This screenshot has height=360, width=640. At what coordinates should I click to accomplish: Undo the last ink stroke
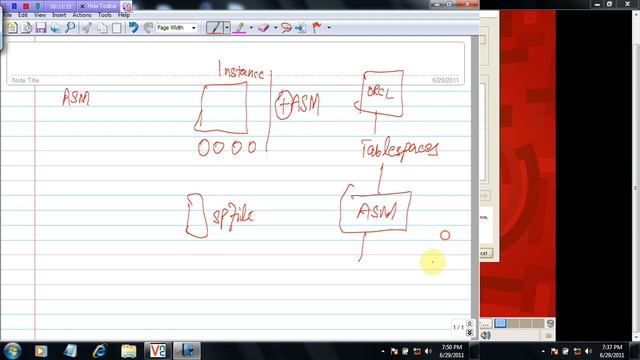tap(133, 28)
